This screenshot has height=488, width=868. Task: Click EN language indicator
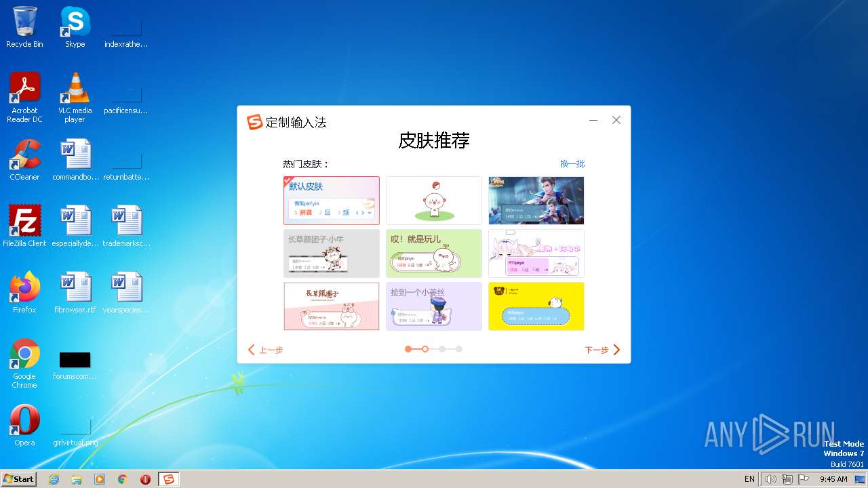749,479
